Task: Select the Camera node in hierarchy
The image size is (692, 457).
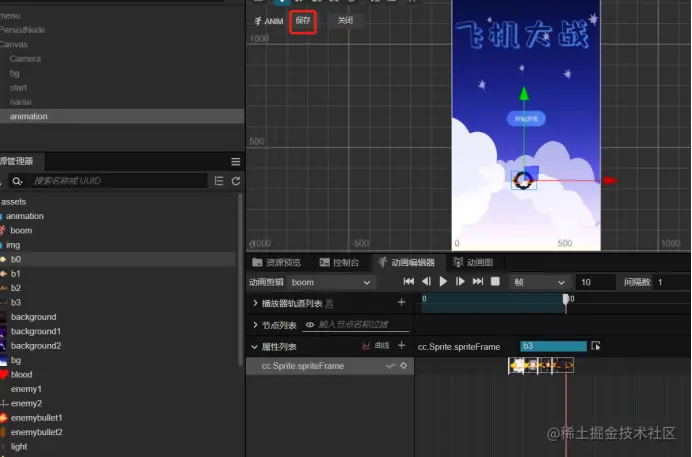Action: point(25,59)
